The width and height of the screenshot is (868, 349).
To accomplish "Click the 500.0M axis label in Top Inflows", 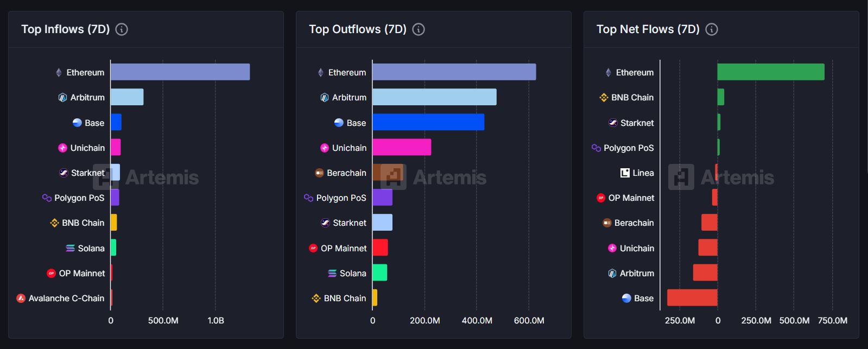I will [163, 321].
